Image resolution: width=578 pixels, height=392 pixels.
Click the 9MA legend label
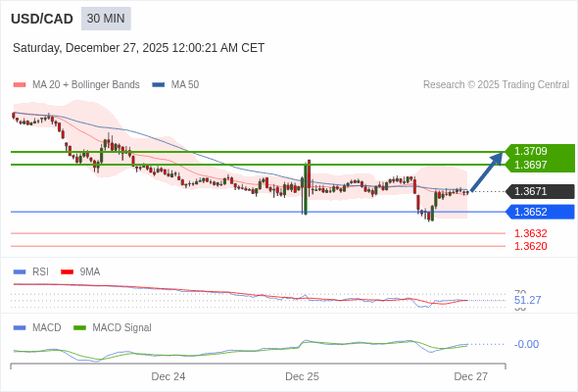pyautogui.click(x=90, y=272)
